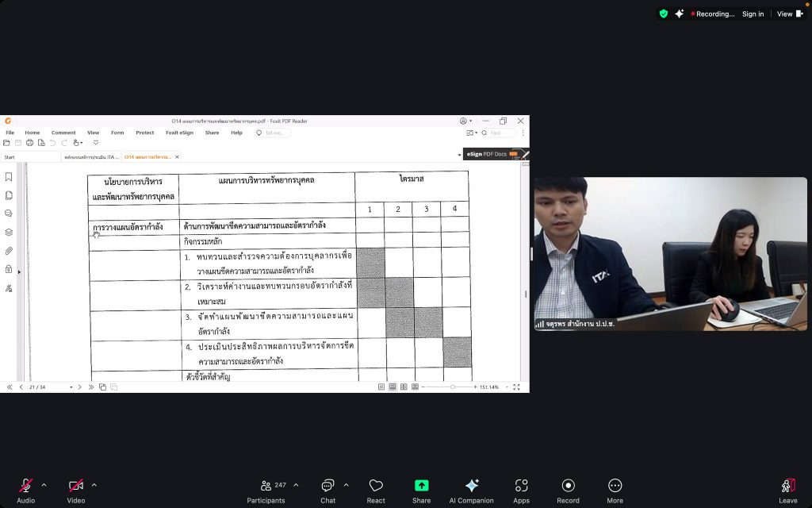The width and height of the screenshot is (812, 508).
Task: Open the Attachments paperclip panel
Action: 9,251
